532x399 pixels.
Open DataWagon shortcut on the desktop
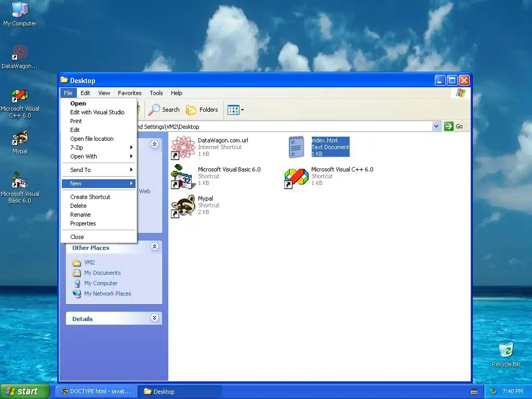coord(20,57)
